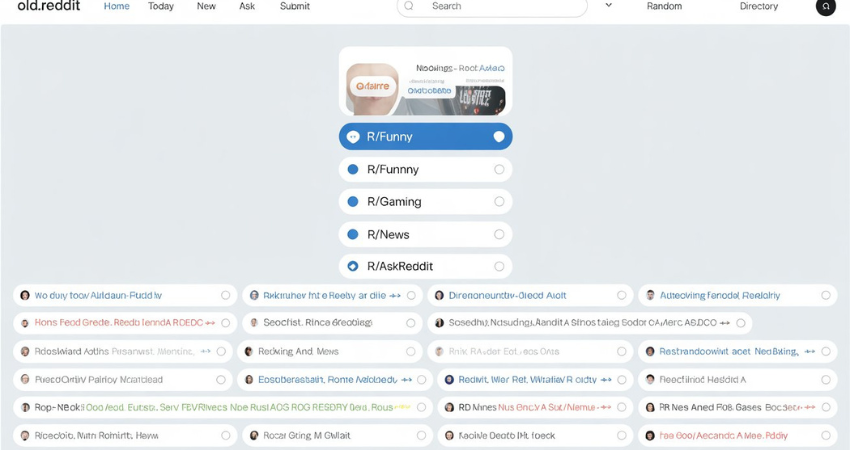This screenshot has width=850, height=450.
Task: Click avatar beside 'Hons Feod Grede' row
Action: pos(24,323)
